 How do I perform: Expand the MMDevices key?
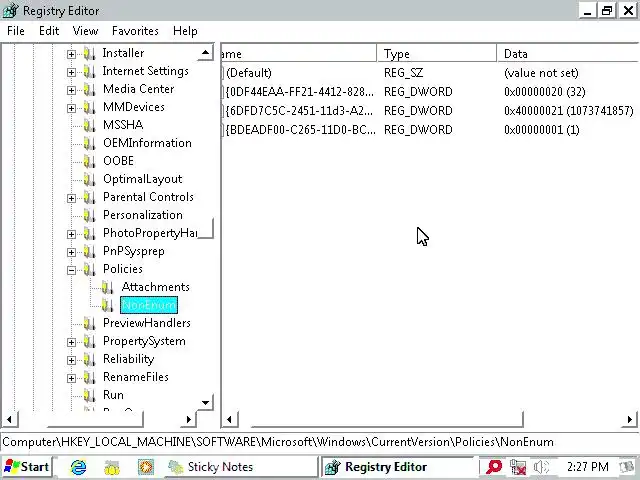(x=71, y=108)
